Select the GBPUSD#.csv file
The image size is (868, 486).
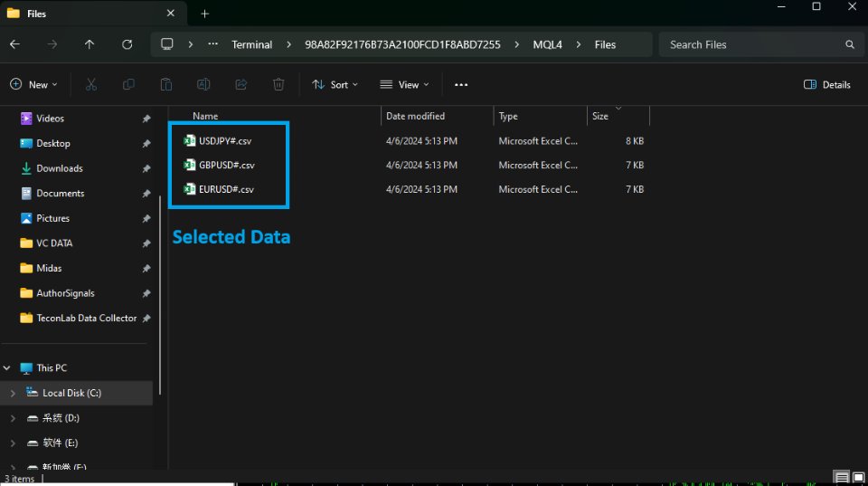click(x=226, y=165)
